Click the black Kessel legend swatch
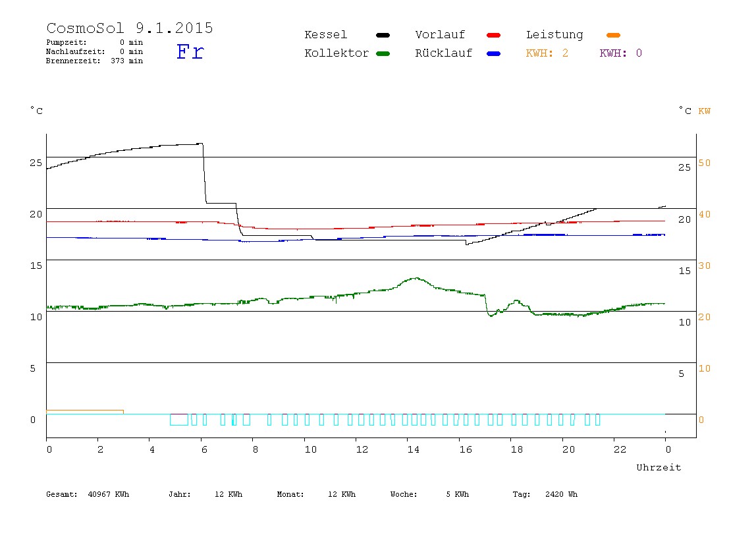The image size is (756, 535). point(383,35)
